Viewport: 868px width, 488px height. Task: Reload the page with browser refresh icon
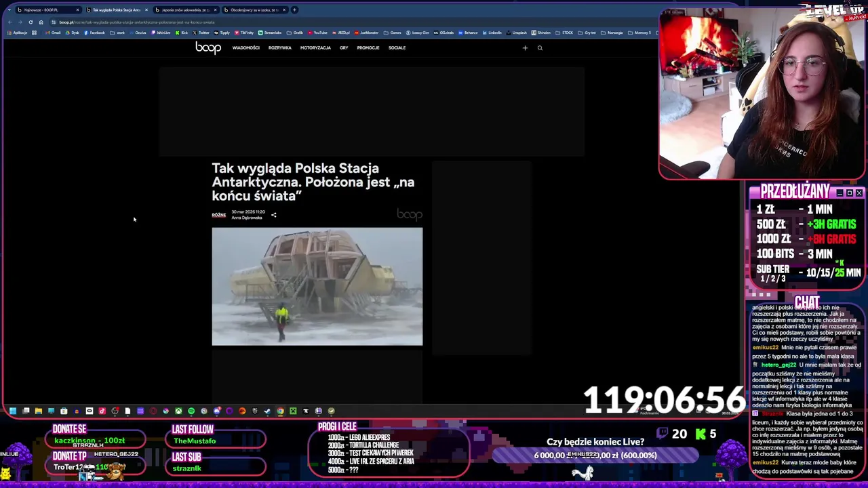(31, 22)
